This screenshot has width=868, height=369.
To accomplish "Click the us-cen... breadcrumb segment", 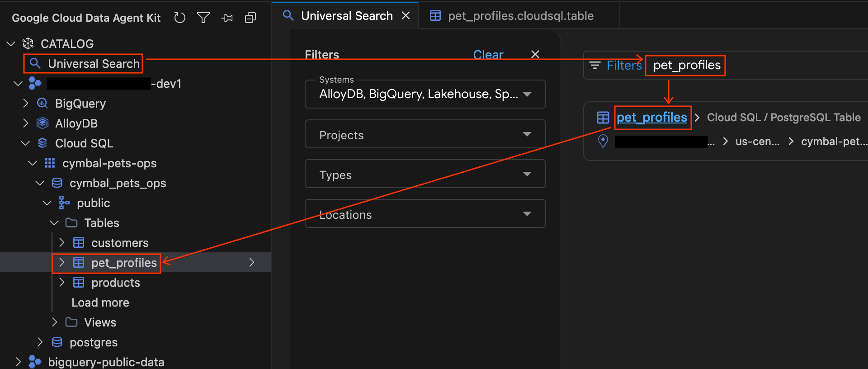I will click(757, 142).
